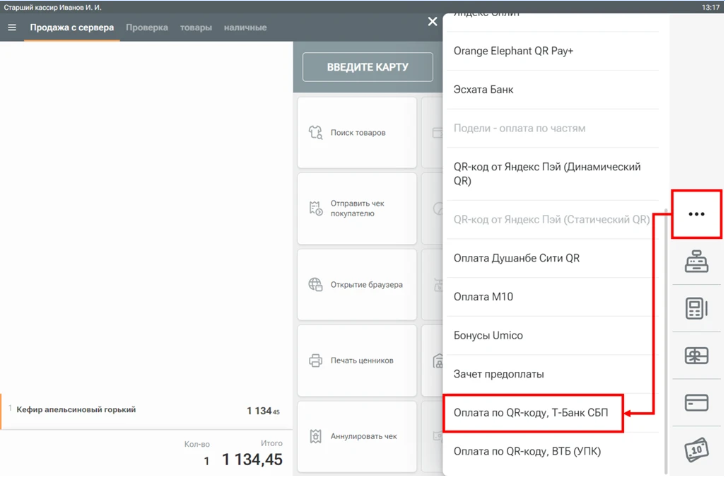Switch to the Проверка tab
Image resolution: width=725 pixels, height=477 pixels.
click(147, 28)
